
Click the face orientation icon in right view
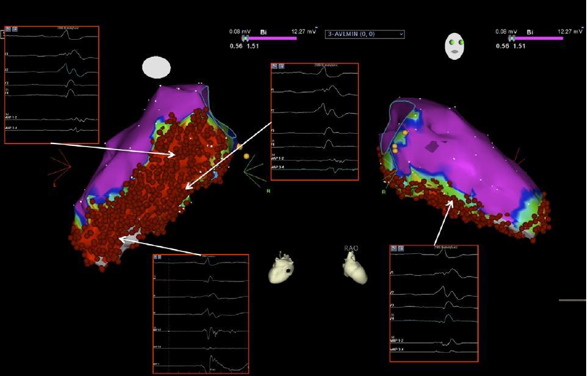(x=454, y=46)
